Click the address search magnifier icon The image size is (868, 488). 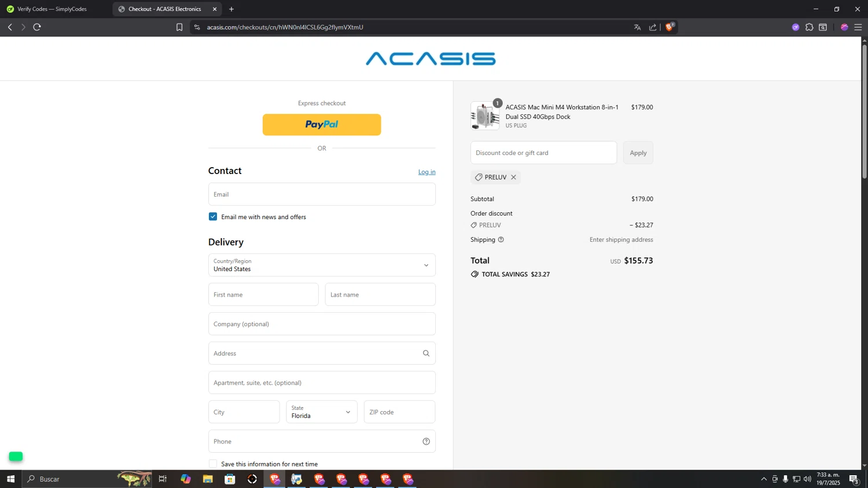(x=426, y=353)
